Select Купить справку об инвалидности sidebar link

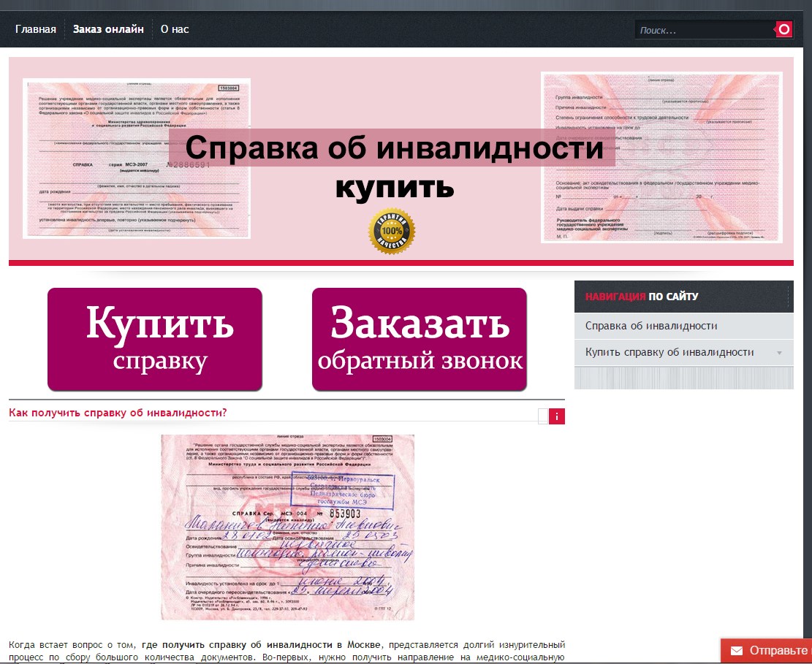point(669,352)
